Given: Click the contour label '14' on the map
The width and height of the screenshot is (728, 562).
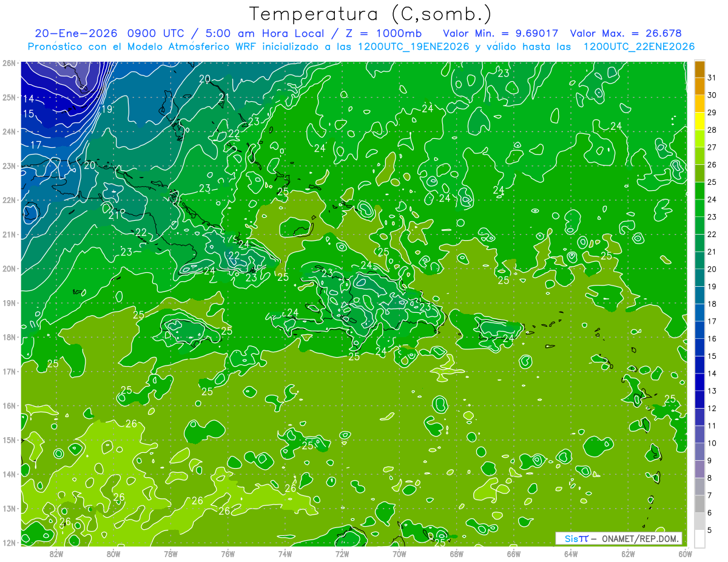Looking at the screenshot, I should coord(29,99).
